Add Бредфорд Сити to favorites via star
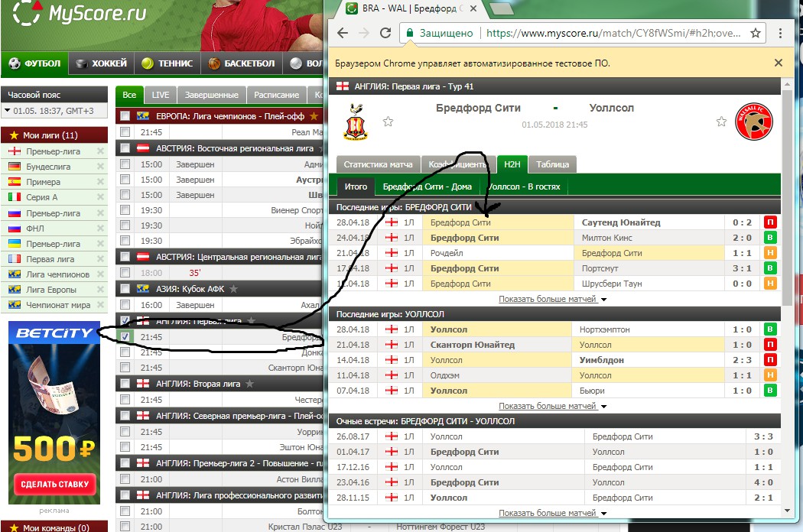The height and width of the screenshot is (532, 803). [388, 122]
